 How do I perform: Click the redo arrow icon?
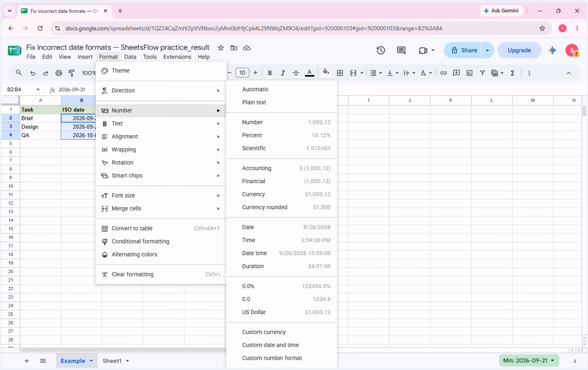[45, 73]
